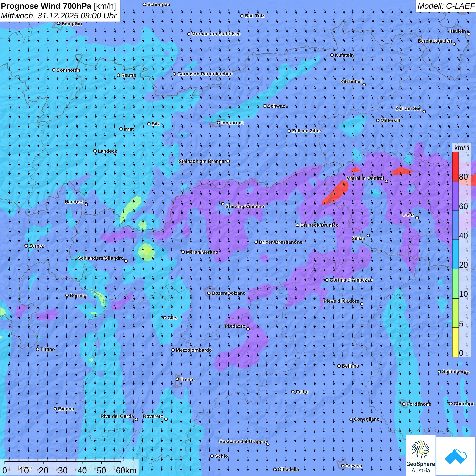Click the '60km' scale bar label
The width and height of the screenshot is (476, 476).
click(x=126, y=470)
